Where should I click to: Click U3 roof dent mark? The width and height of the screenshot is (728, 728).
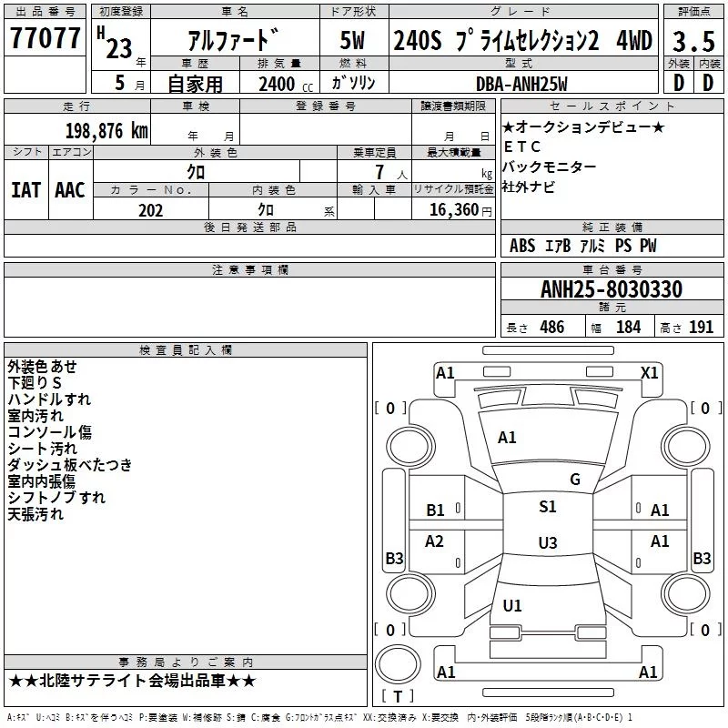tap(548, 542)
